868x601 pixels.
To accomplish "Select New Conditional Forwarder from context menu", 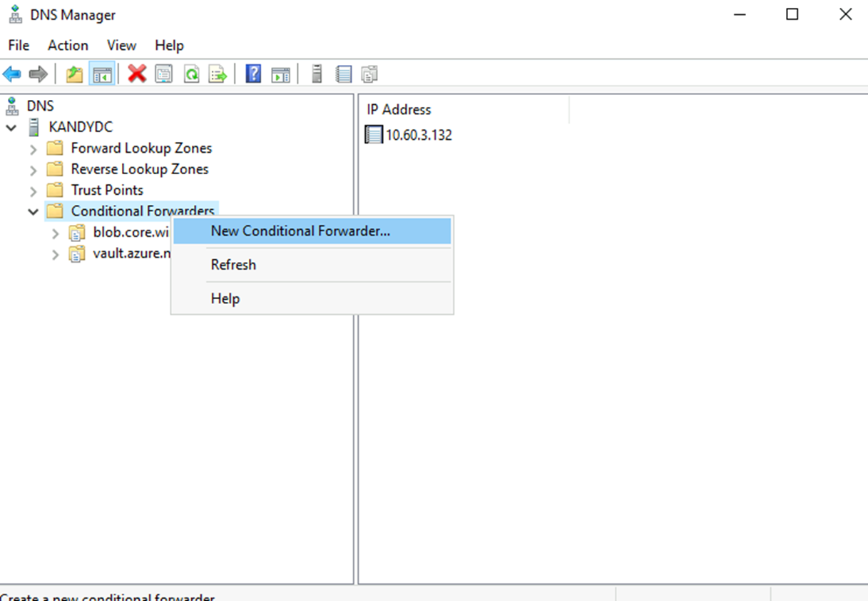I will (300, 231).
